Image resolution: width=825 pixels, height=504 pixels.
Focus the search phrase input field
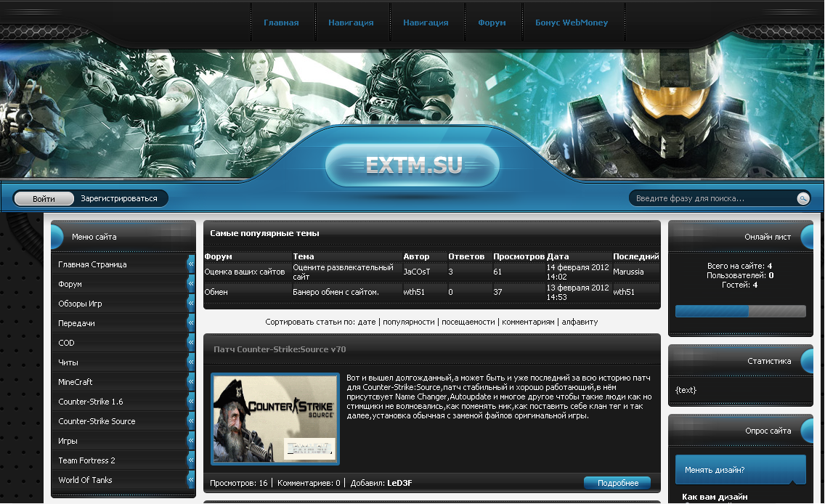point(713,198)
